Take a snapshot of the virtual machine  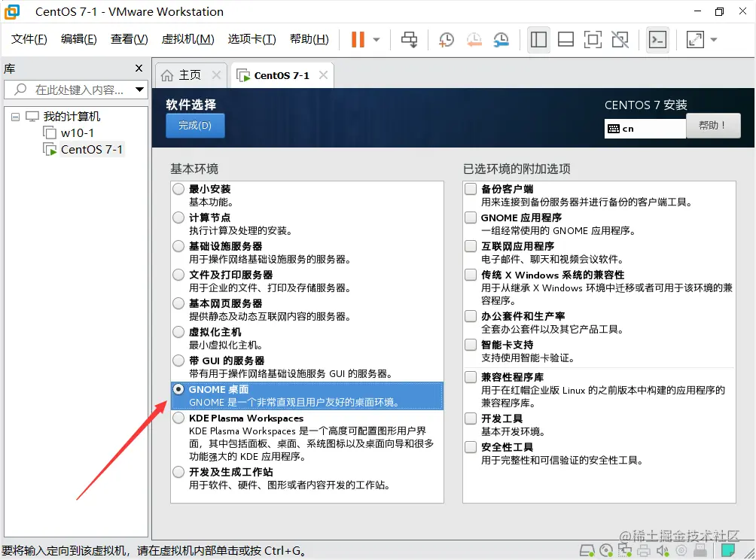tap(447, 40)
